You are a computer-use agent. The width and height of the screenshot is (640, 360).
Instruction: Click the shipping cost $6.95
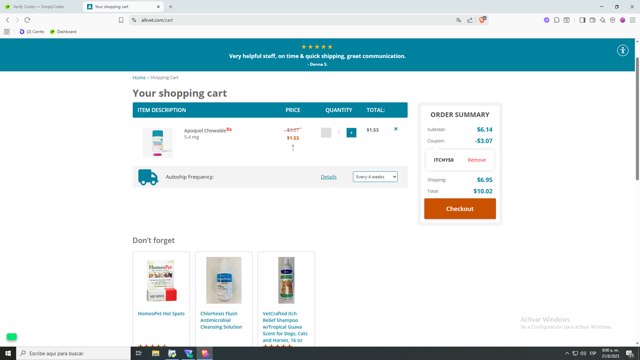(x=484, y=180)
